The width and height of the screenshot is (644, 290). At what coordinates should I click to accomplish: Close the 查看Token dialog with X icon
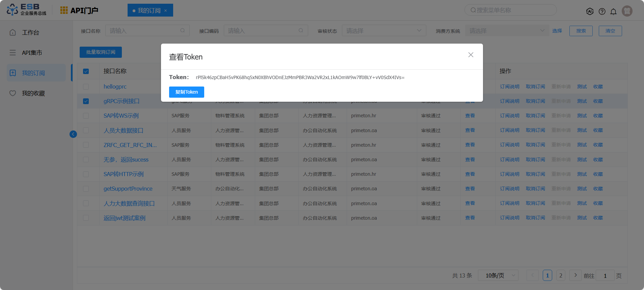[x=471, y=55]
